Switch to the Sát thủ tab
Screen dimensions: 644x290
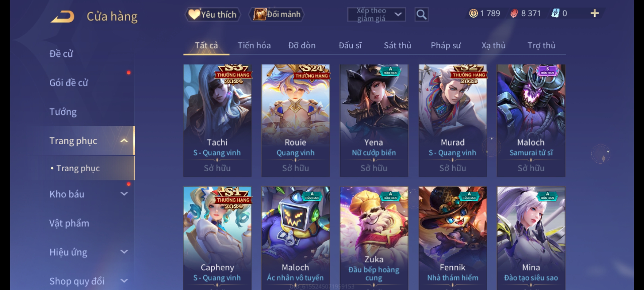point(397,45)
